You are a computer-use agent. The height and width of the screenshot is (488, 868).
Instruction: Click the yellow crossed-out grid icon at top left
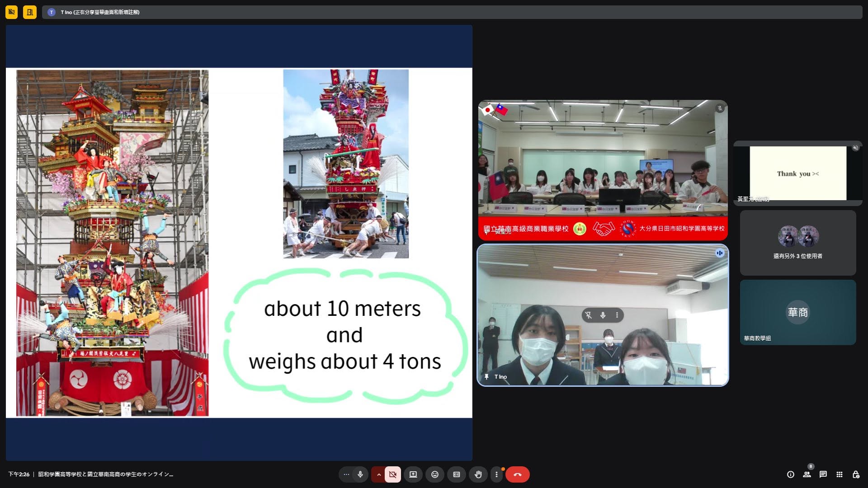pos(11,12)
